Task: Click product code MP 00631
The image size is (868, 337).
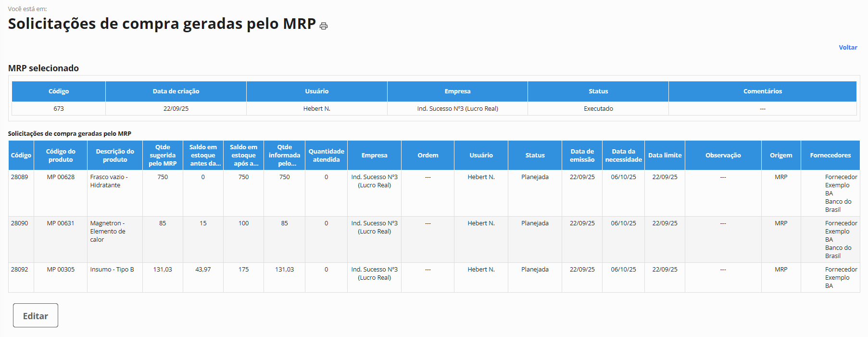Action: (61, 223)
